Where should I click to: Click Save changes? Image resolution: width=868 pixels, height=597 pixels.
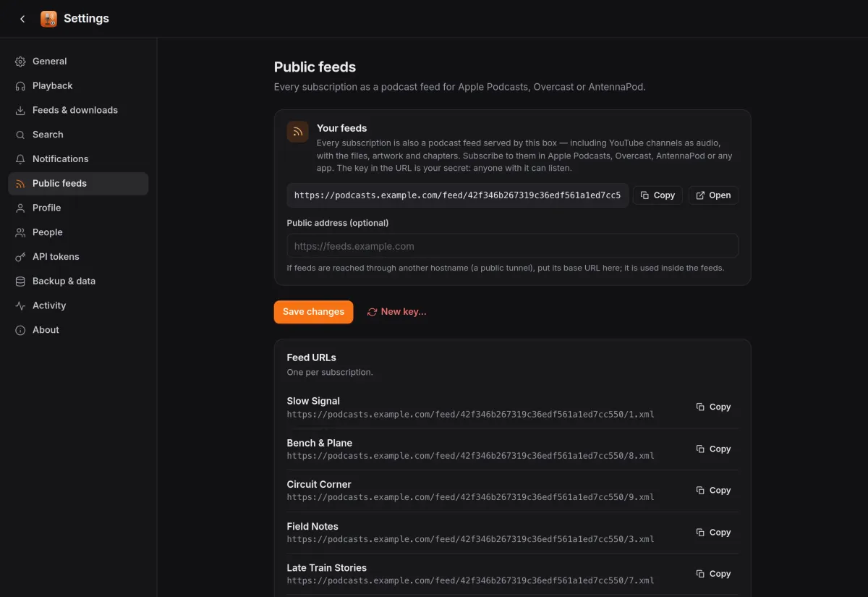tap(313, 312)
